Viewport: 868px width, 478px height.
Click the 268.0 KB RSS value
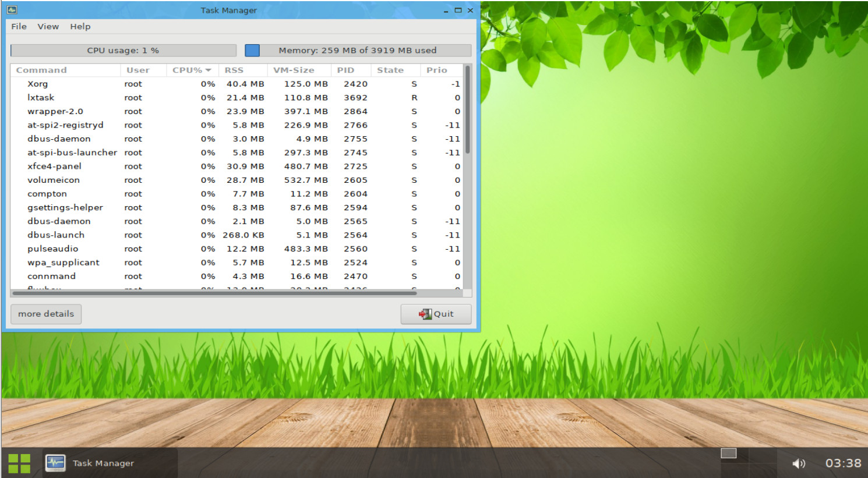point(244,235)
